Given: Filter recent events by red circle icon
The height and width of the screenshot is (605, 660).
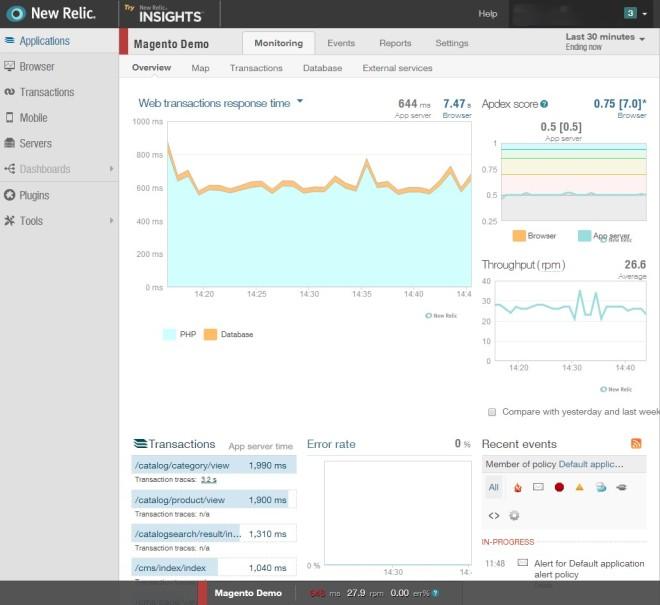Looking at the screenshot, I should 559,488.
